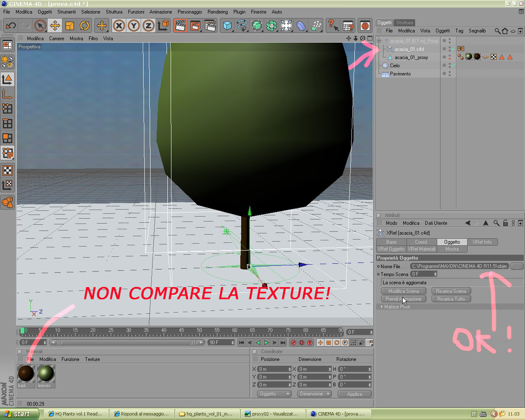Collapse the acacia_01 (6.1 m)_Proxy tree node

(x=379, y=41)
